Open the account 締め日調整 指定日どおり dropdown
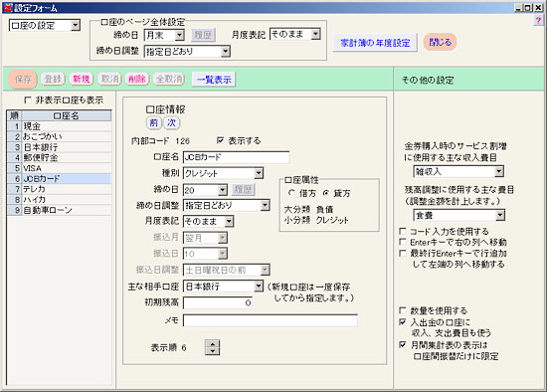Viewport: 547px width, 392px height. 265,205
